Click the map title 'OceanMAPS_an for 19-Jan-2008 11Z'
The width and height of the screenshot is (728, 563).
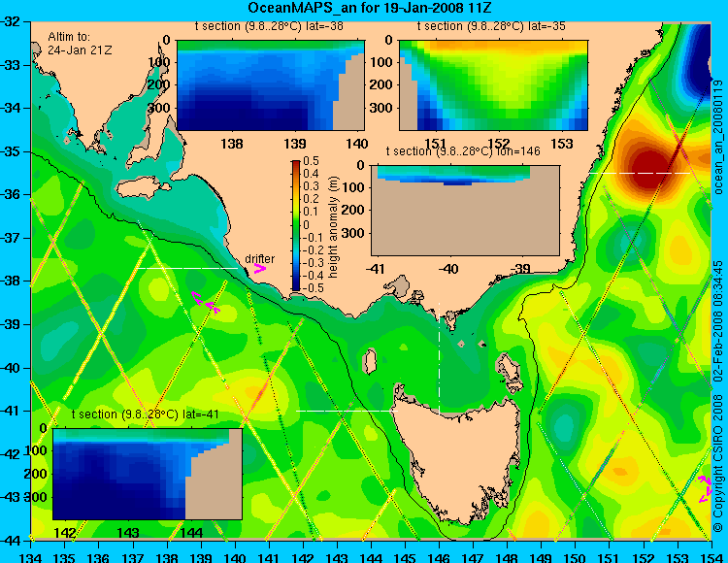click(370, 8)
